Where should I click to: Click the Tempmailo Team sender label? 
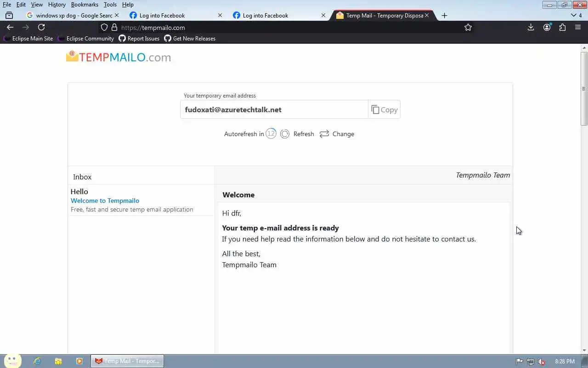point(483,175)
